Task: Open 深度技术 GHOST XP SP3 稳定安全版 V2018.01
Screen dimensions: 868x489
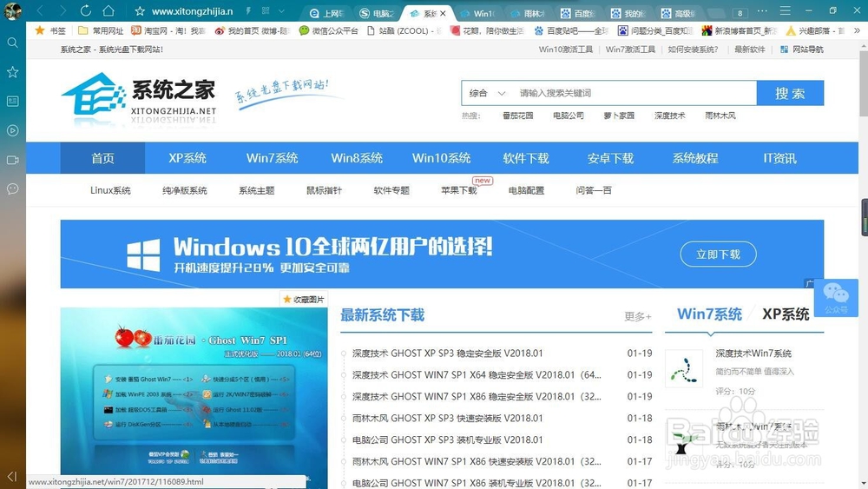Action: pos(447,354)
